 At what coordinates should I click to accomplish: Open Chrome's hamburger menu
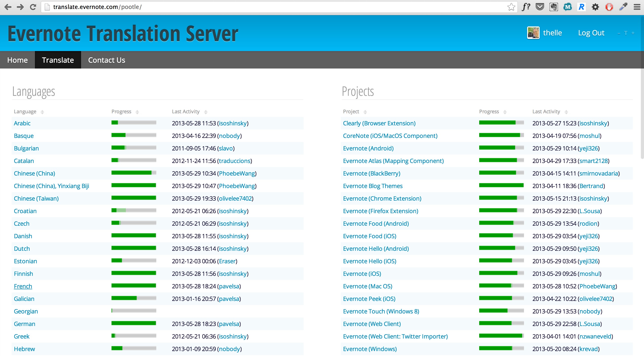pos(637,7)
